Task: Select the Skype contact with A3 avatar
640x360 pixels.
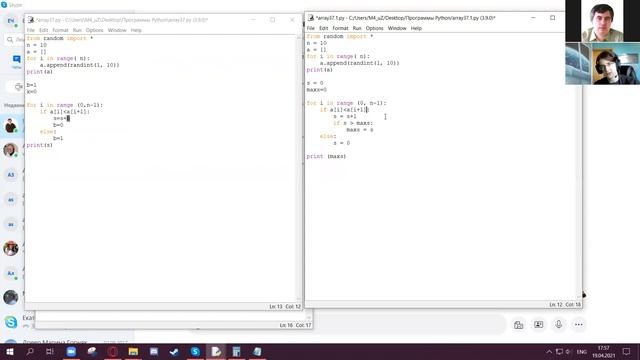Action: pos(11,175)
